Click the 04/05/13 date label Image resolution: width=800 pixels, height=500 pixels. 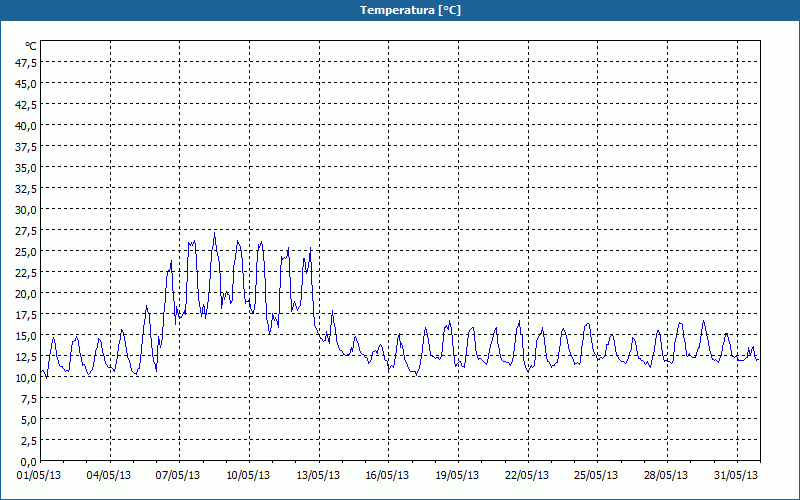pos(109,475)
